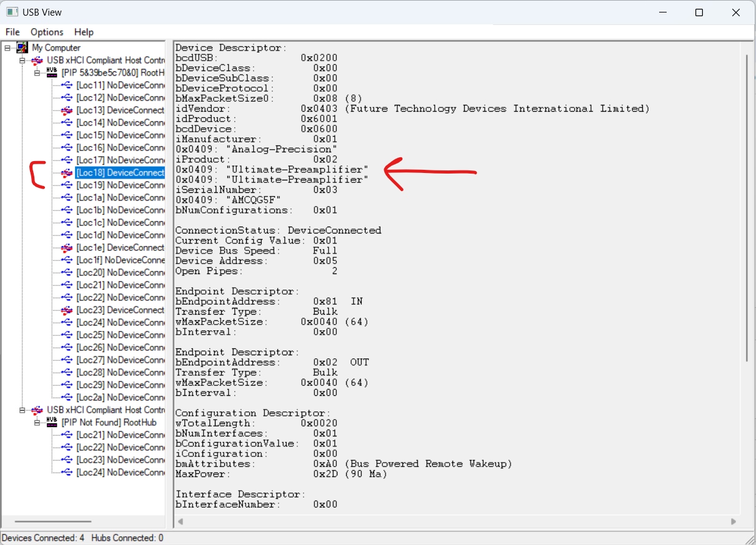756x545 pixels.
Task: Open the File menu
Action: (x=12, y=32)
